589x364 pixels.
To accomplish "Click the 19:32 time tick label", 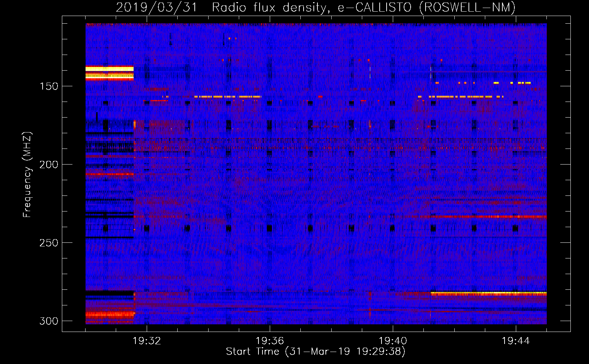I will click(147, 341).
